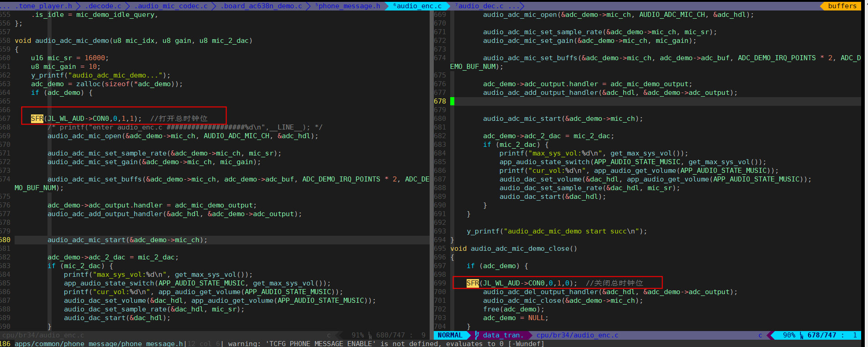Click the 678/747 line position indicator
Screen dimensions: 868x347
pyautogui.click(x=822, y=335)
